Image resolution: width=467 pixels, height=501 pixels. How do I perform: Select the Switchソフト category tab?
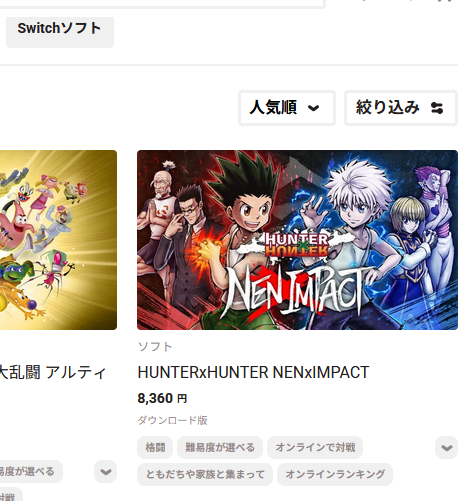pyautogui.click(x=60, y=31)
